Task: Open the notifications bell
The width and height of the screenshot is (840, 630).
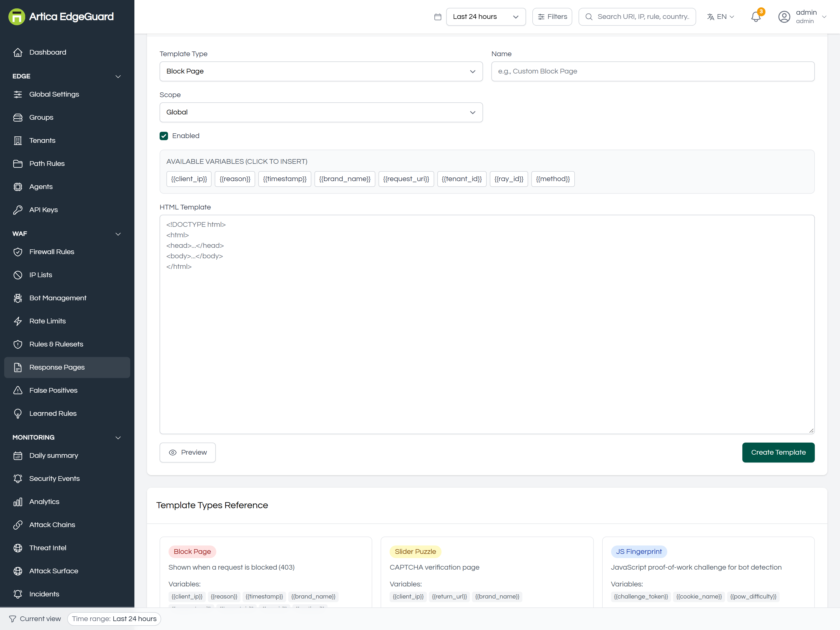Action: tap(756, 17)
